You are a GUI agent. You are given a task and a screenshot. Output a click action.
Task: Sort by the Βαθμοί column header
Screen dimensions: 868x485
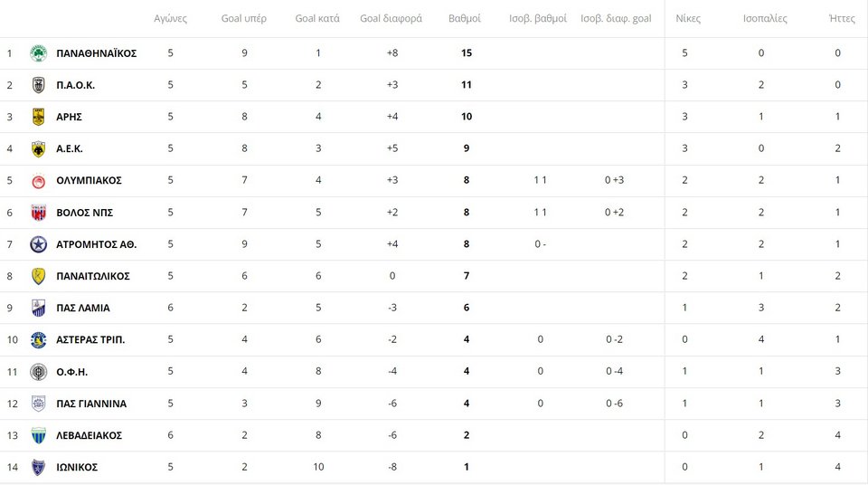[x=465, y=18]
